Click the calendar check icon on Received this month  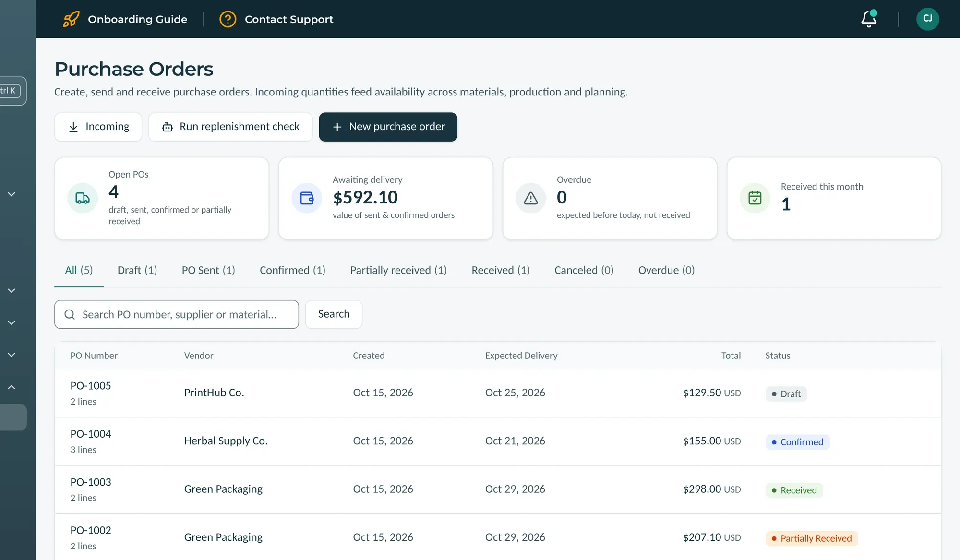tap(755, 198)
